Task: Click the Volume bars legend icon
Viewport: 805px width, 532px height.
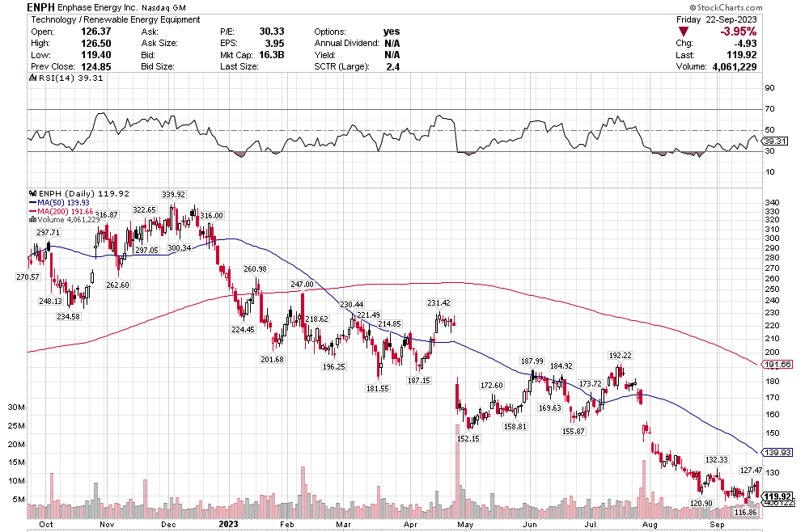Action: 32,219
